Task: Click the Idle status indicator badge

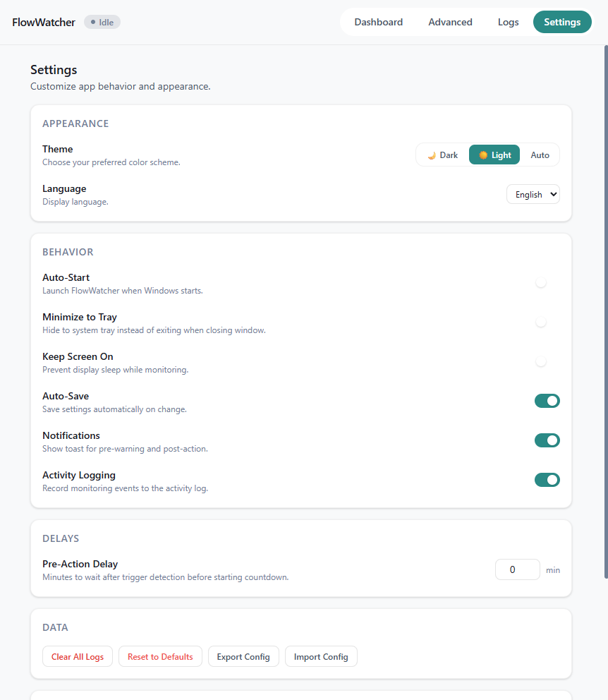Action: pyautogui.click(x=102, y=22)
